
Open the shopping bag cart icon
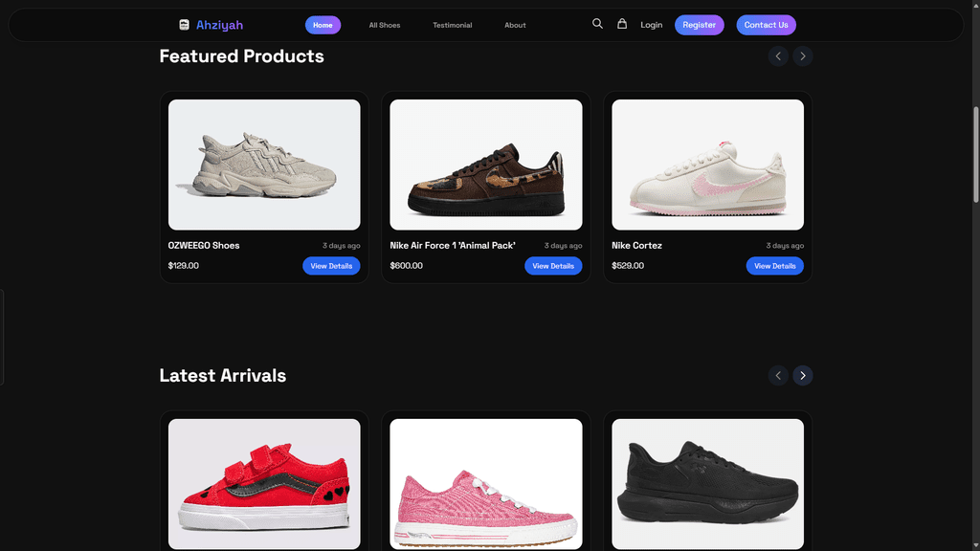pos(622,24)
